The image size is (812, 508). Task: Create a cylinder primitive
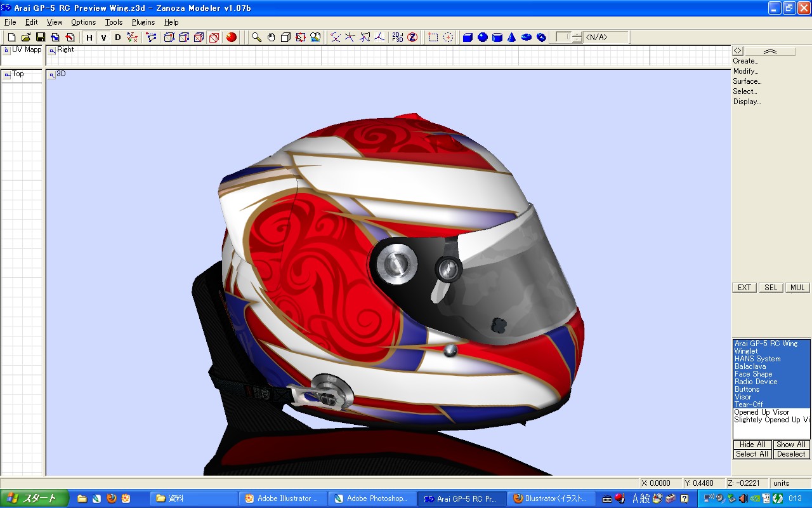tap(497, 37)
